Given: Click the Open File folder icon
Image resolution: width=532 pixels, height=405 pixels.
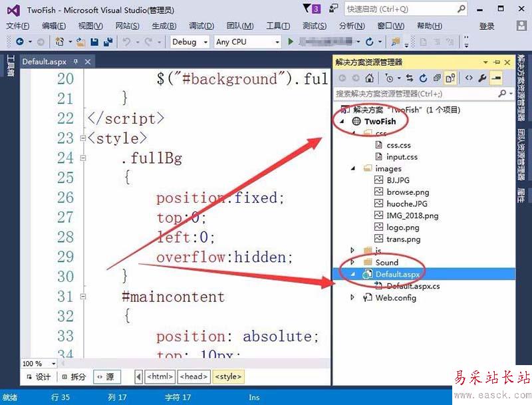Looking at the screenshot, I should (80, 42).
